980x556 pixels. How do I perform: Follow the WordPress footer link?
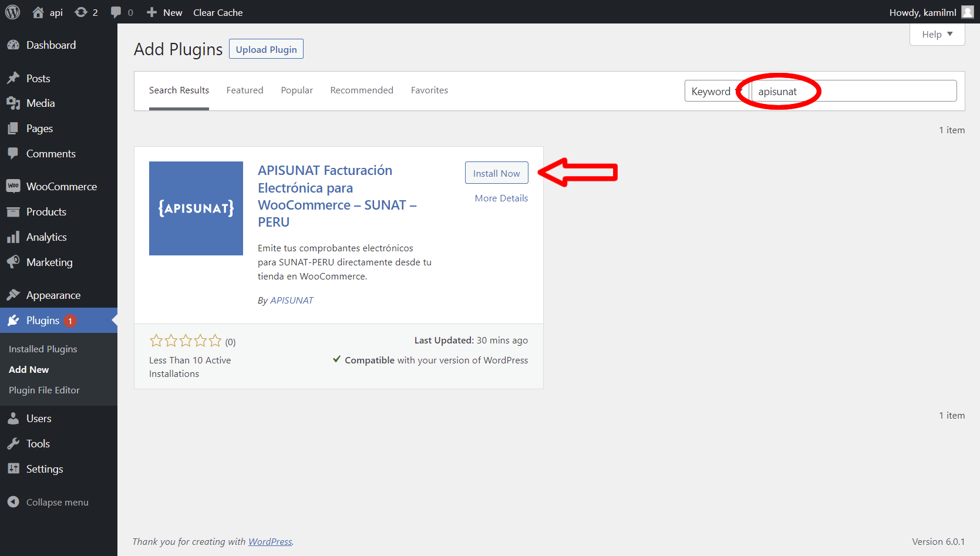[270, 542]
